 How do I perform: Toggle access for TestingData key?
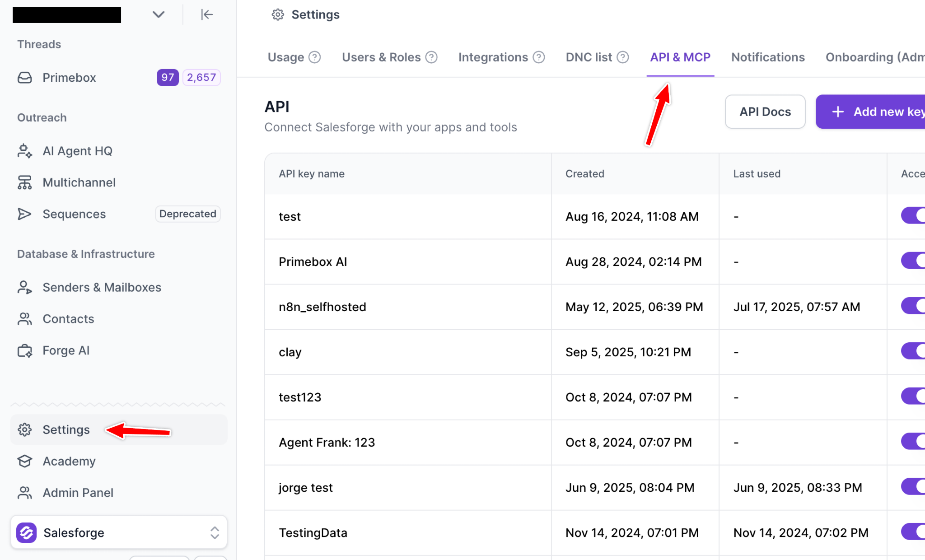[x=913, y=532]
